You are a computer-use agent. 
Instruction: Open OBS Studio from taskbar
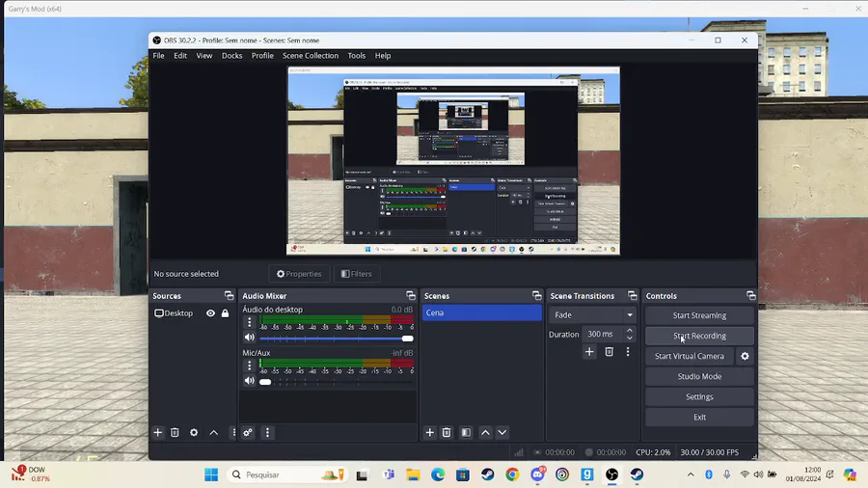[611, 474]
